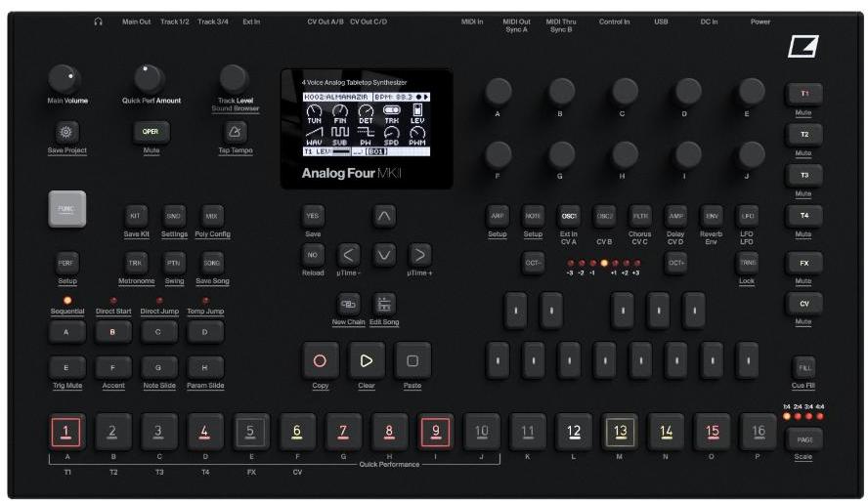This screenshot has width=868, height=501.
Task: Click the TRNS lock button
Action: click(748, 264)
